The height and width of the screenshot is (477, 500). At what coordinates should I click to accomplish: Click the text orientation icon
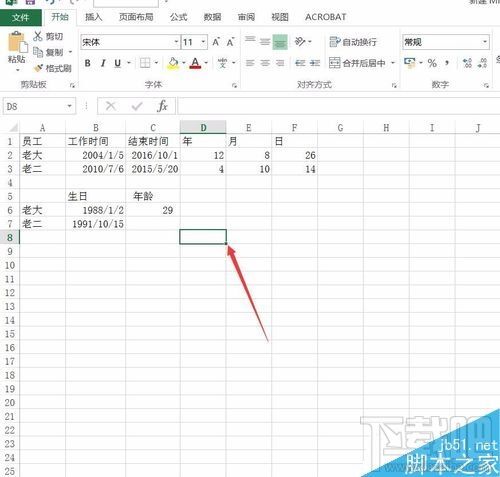coord(300,42)
